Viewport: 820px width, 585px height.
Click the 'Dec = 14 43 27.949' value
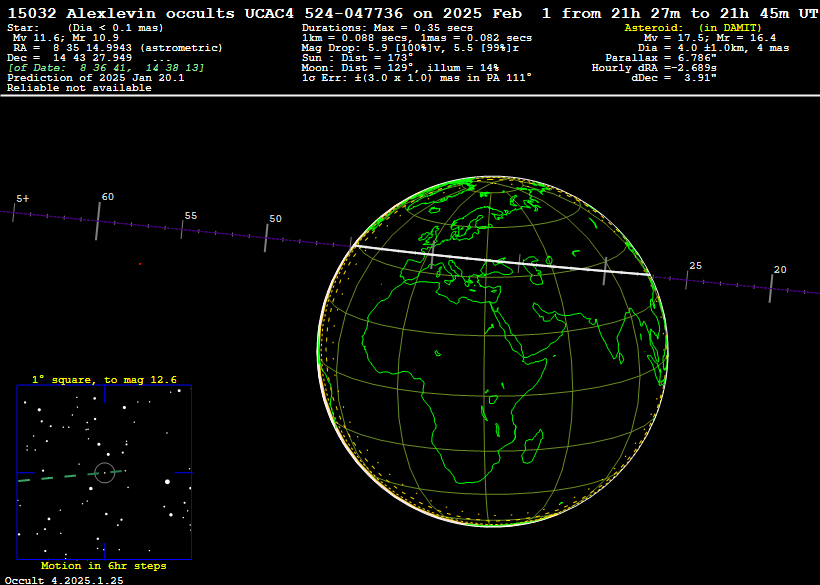tap(70, 58)
